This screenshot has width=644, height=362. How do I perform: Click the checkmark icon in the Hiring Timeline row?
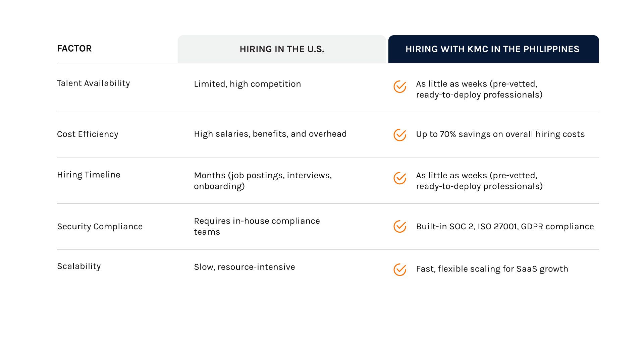pos(399,178)
